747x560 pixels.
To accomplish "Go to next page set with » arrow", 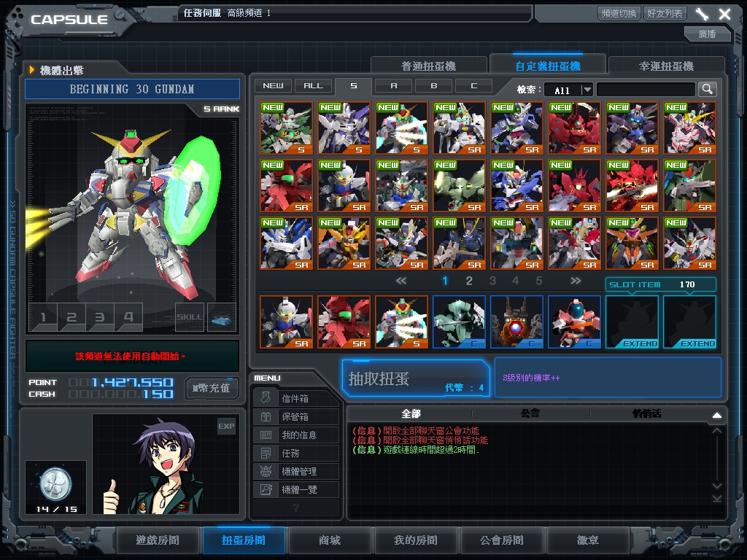I will coord(576,281).
